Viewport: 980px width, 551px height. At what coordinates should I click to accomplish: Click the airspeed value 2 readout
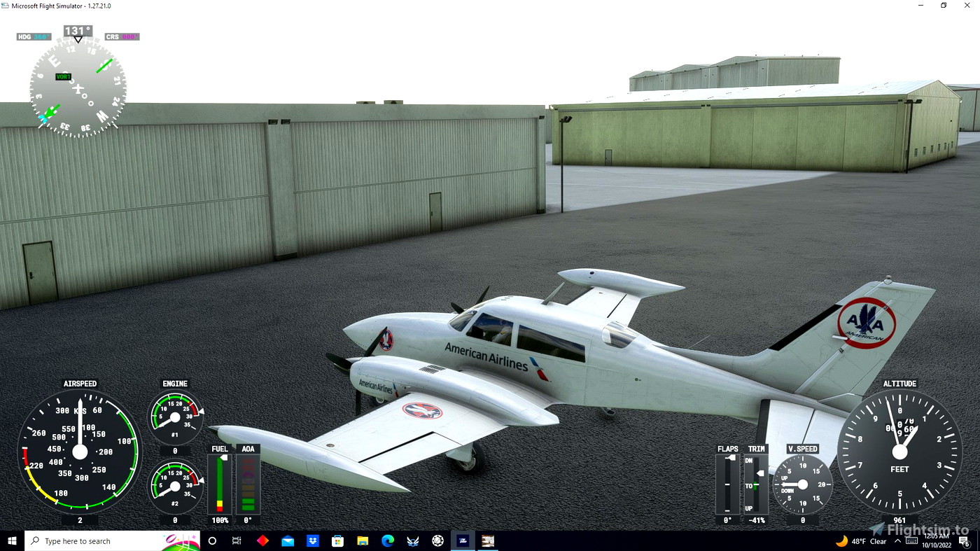pyautogui.click(x=80, y=520)
